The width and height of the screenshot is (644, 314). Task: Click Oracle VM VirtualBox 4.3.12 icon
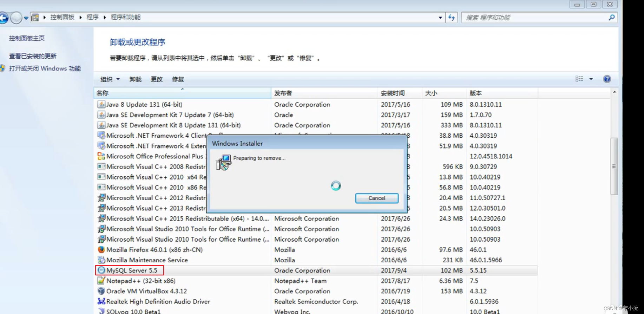101,291
